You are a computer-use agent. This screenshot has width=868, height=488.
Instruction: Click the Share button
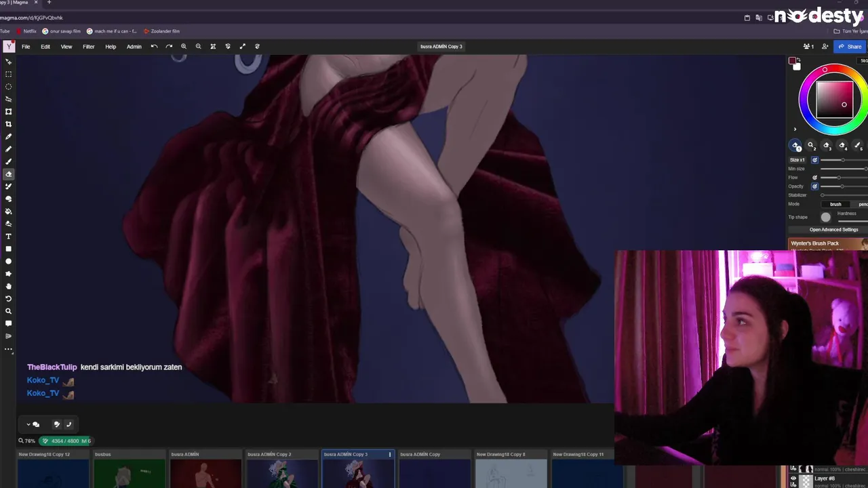click(x=850, y=47)
